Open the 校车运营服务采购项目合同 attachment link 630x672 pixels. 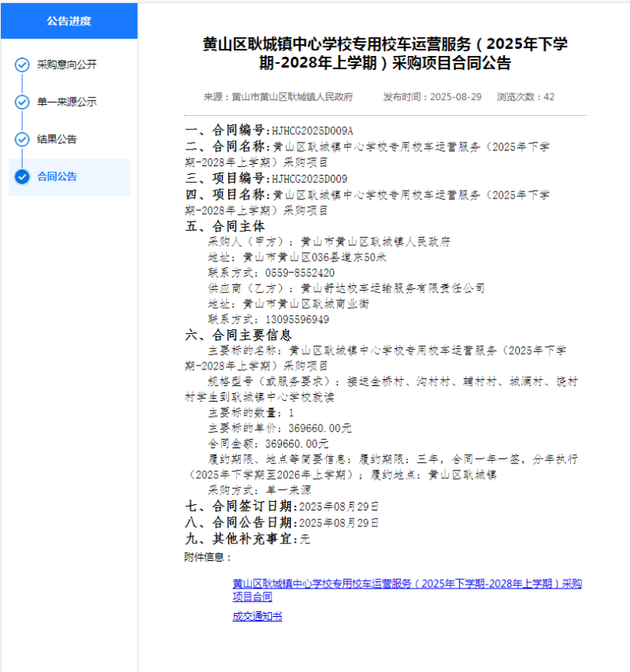[x=406, y=590]
